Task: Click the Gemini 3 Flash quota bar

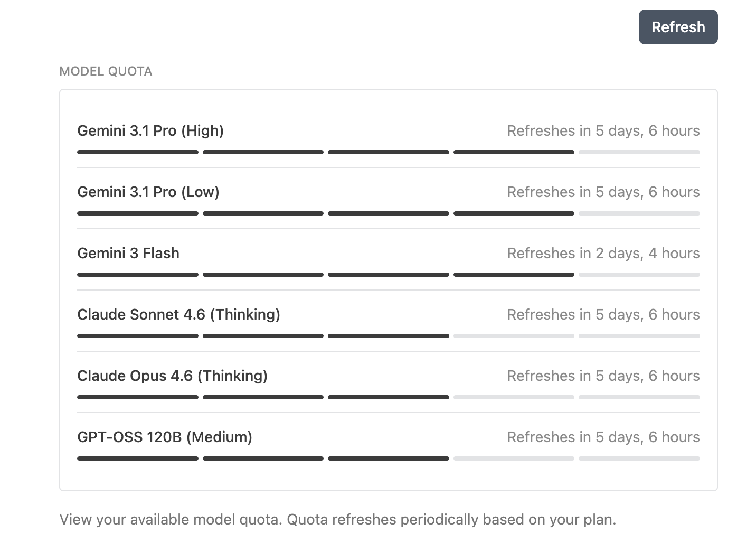Action: (388, 275)
